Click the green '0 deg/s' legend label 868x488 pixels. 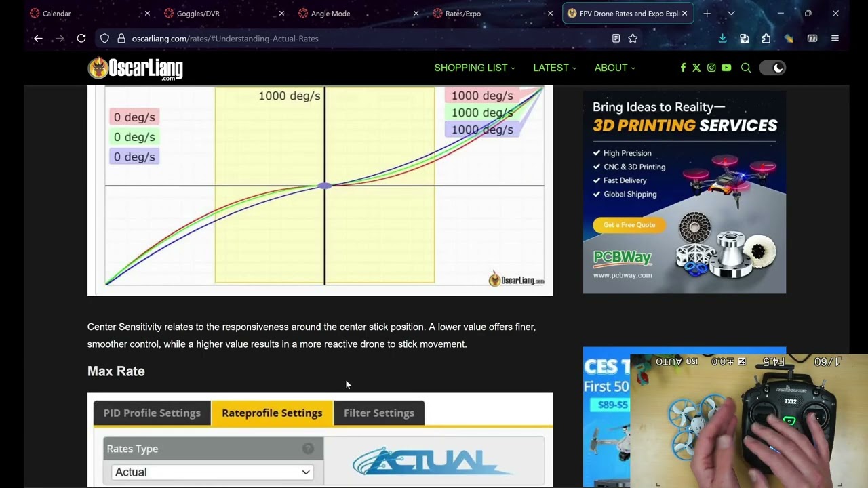134,137
